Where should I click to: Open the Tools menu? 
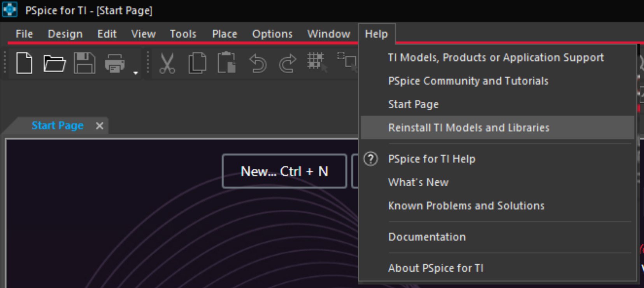(183, 34)
